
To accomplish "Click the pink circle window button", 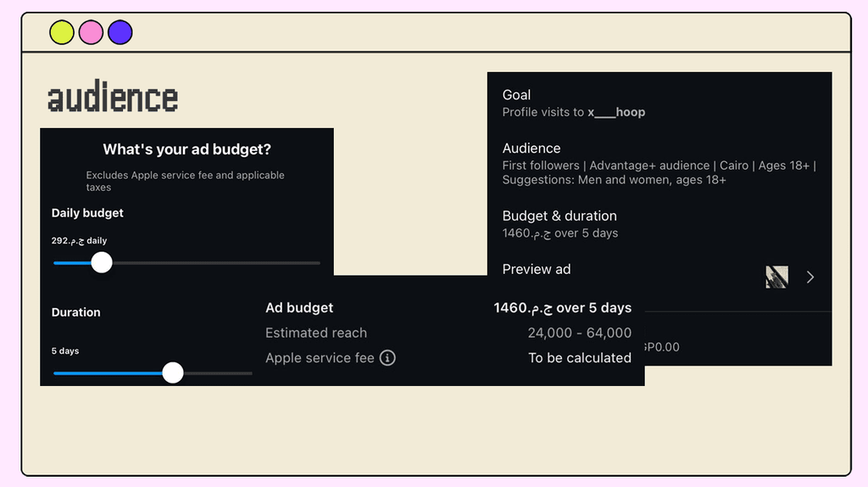I will [x=91, y=32].
